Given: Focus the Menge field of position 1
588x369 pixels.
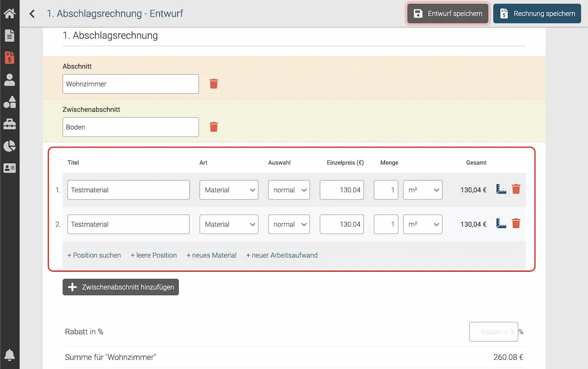Looking at the screenshot, I should click(386, 190).
